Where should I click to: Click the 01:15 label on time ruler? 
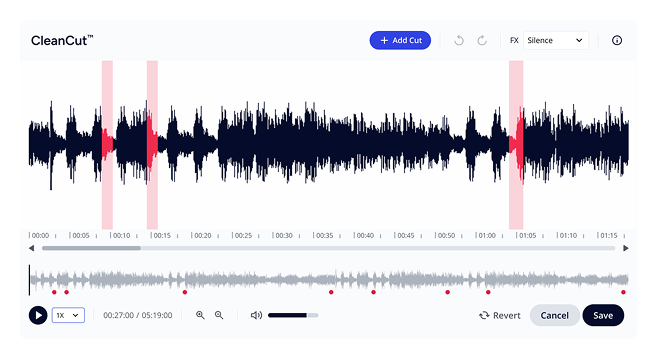click(609, 236)
